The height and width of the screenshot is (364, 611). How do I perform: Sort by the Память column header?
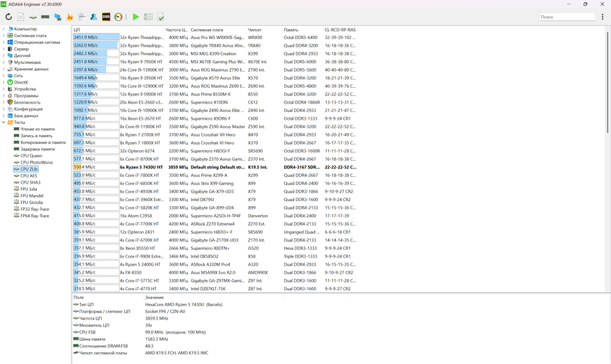[303, 30]
